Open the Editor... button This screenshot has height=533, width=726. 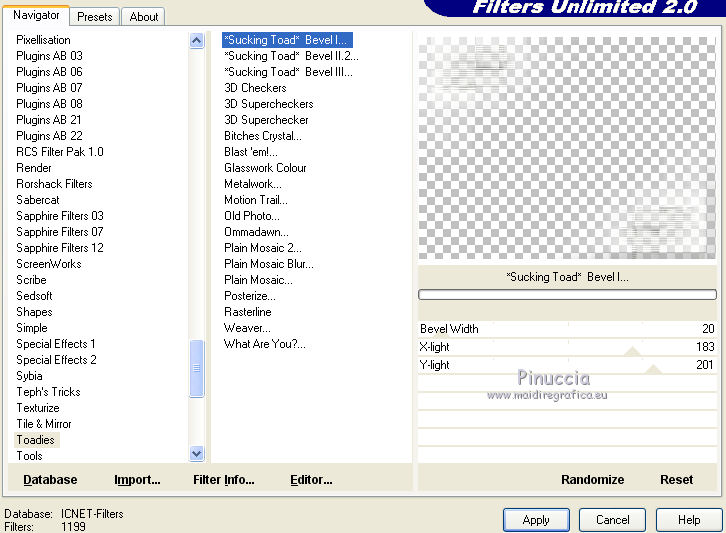tap(311, 480)
